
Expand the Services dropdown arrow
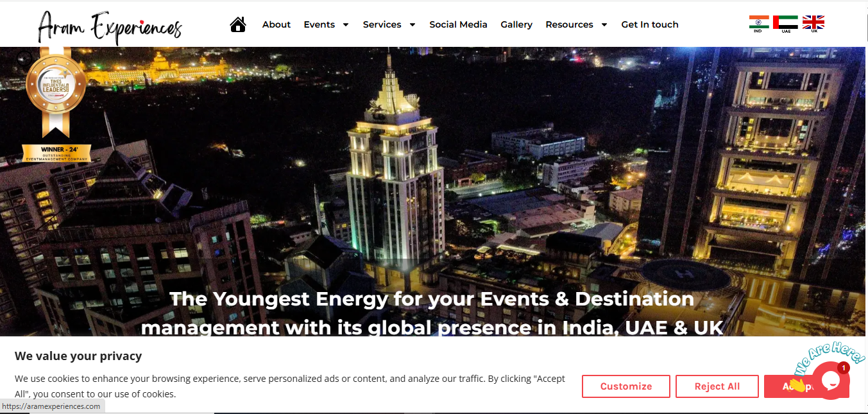coord(413,25)
